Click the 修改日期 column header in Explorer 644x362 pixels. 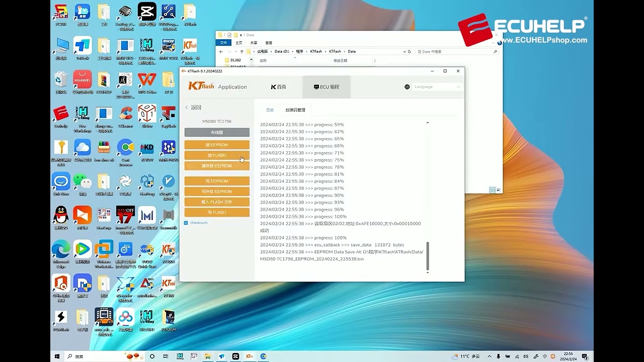point(341,60)
